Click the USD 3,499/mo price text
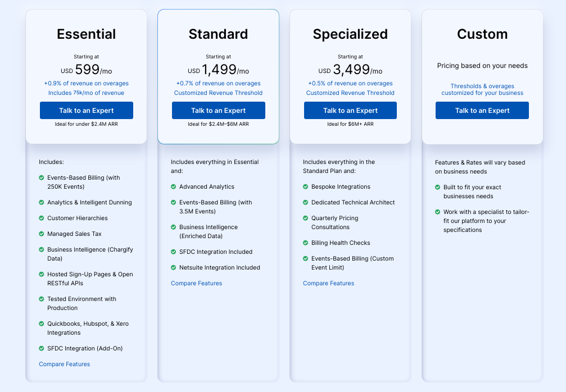566x392 pixels. (x=350, y=70)
